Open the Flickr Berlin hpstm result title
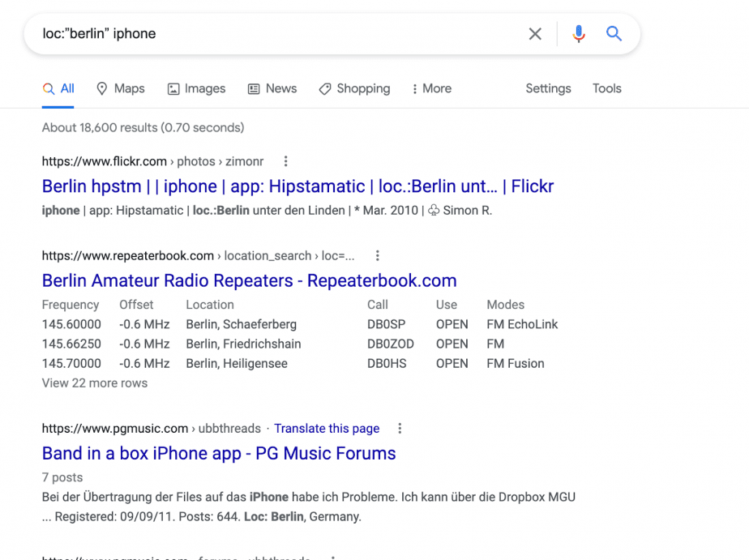 (x=297, y=186)
